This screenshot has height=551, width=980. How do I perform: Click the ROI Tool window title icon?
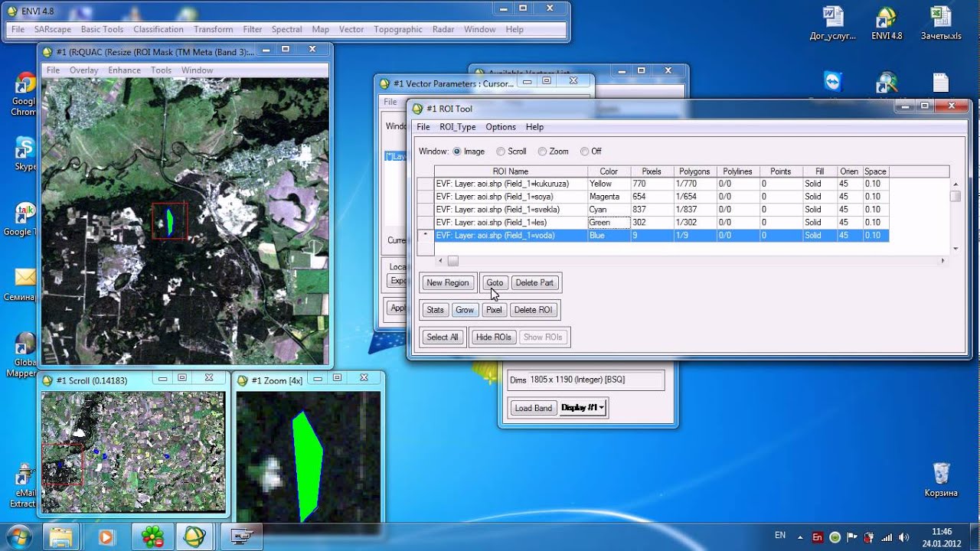(x=417, y=109)
